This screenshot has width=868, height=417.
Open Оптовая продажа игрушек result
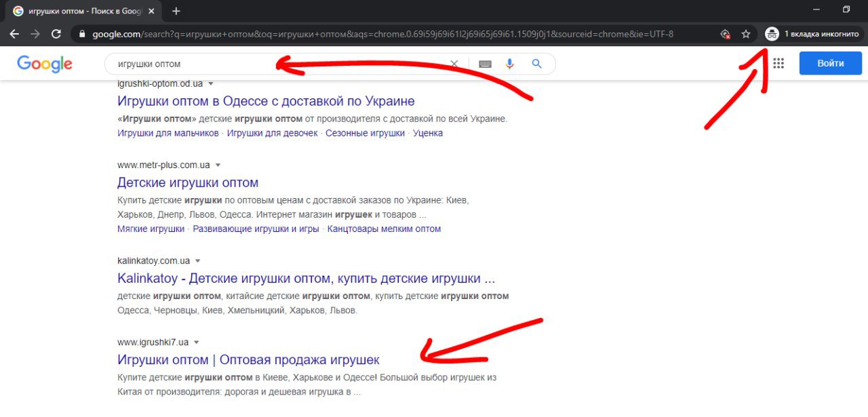click(x=248, y=359)
